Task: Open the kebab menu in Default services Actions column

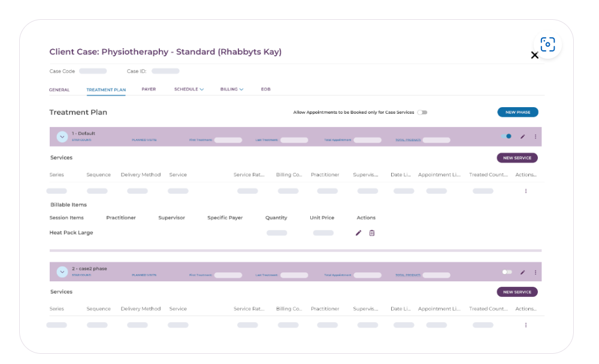Action: tap(525, 190)
